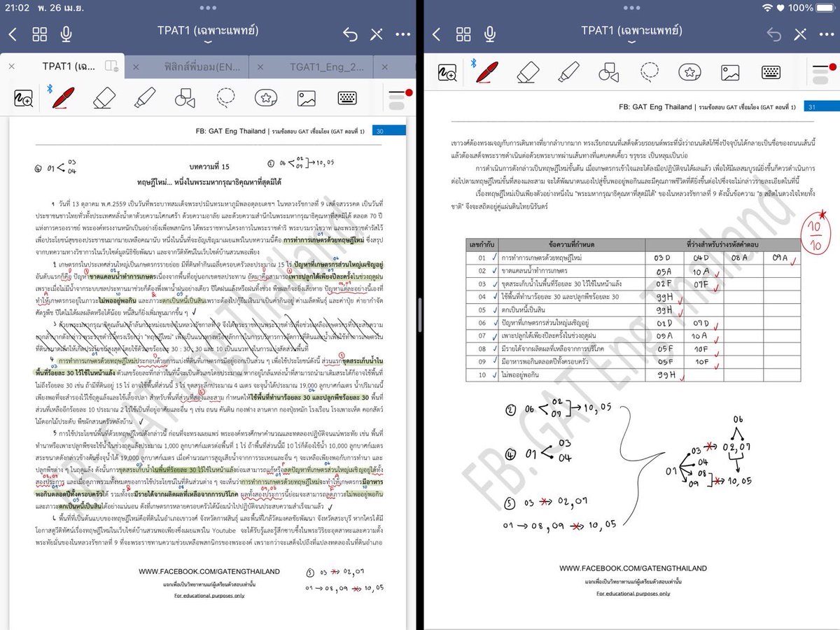Go back from the right window's notebook
Screen dimensions: 840x630
[x=436, y=34]
